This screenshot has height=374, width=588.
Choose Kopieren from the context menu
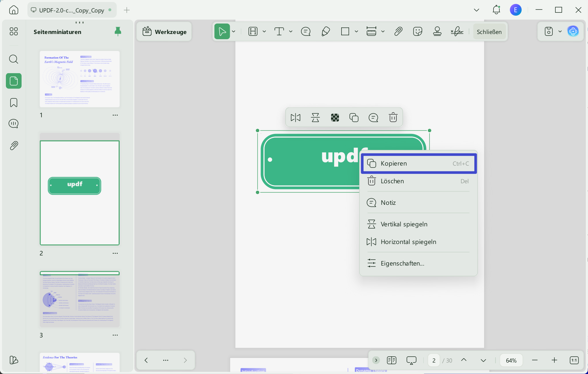point(419,163)
